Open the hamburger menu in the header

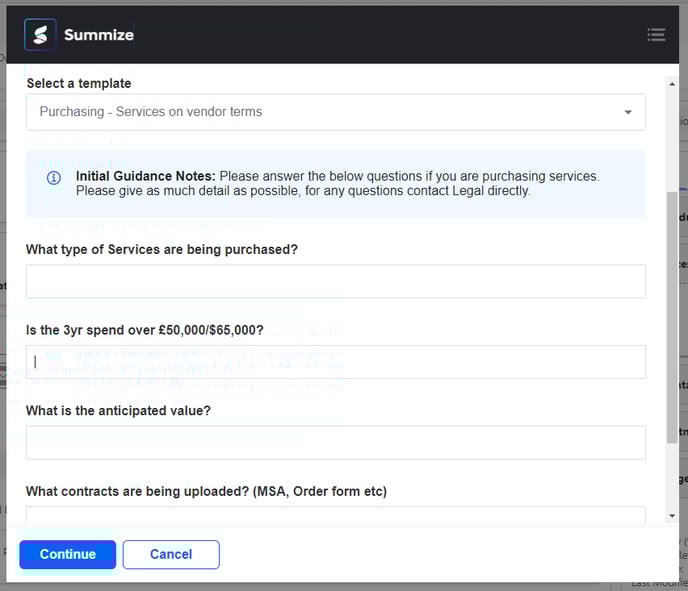coord(656,35)
